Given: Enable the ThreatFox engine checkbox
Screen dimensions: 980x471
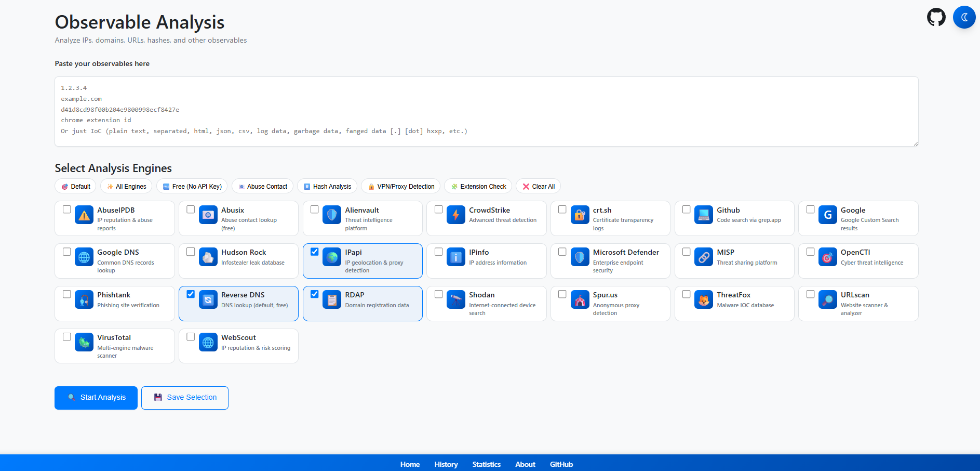Looking at the screenshot, I should [687, 294].
